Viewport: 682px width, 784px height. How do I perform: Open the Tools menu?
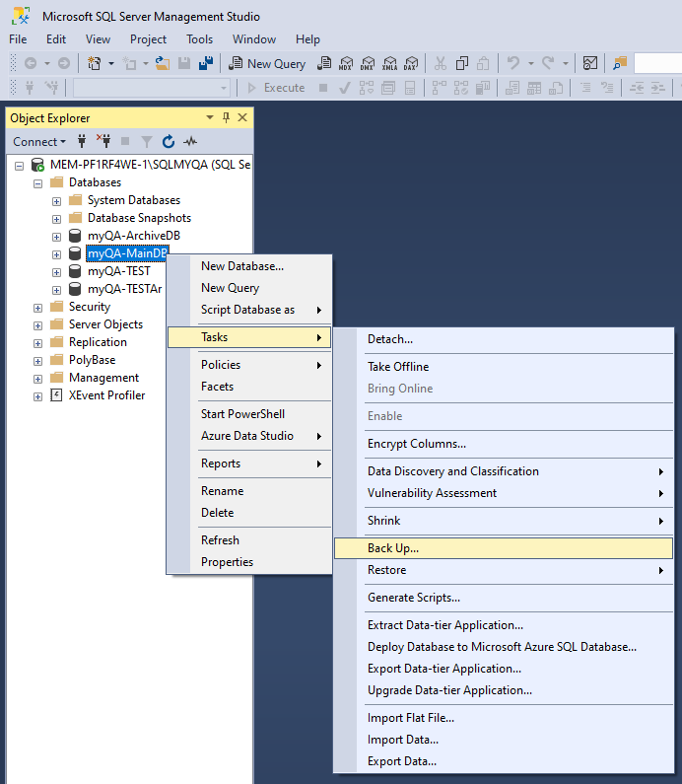pos(199,39)
